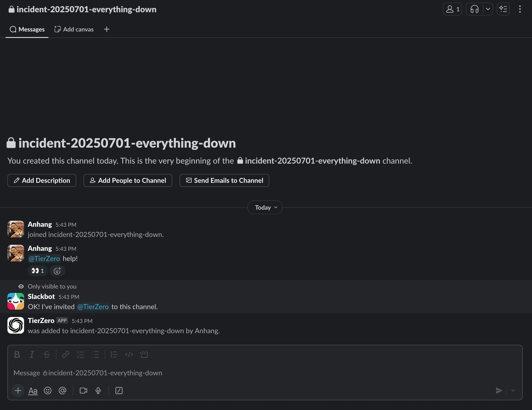The width and height of the screenshot is (532, 410).
Task: Add a new tab with the plus icon
Action: click(107, 29)
